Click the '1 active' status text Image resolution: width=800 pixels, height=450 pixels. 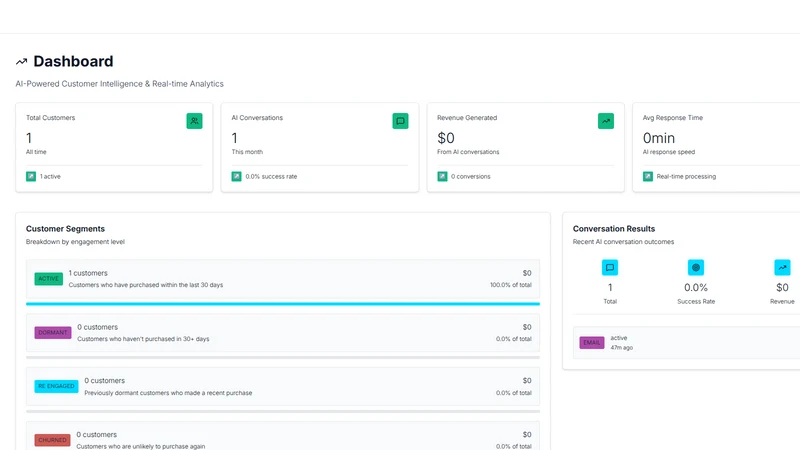(50, 177)
